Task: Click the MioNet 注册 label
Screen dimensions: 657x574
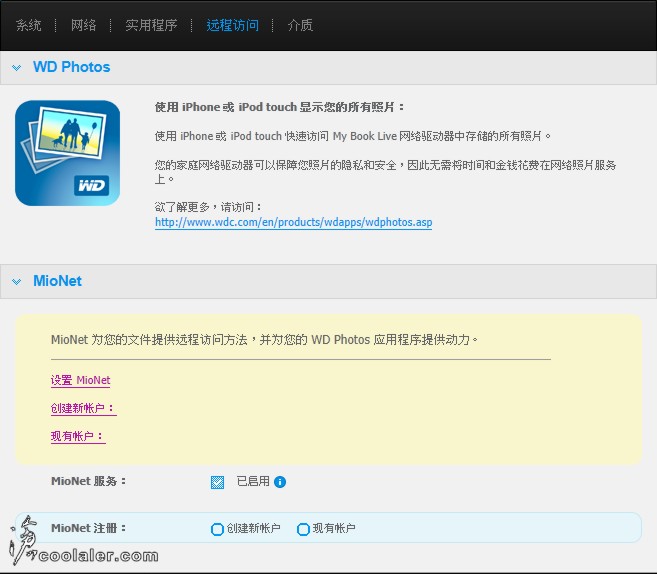Action: [x=88, y=528]
